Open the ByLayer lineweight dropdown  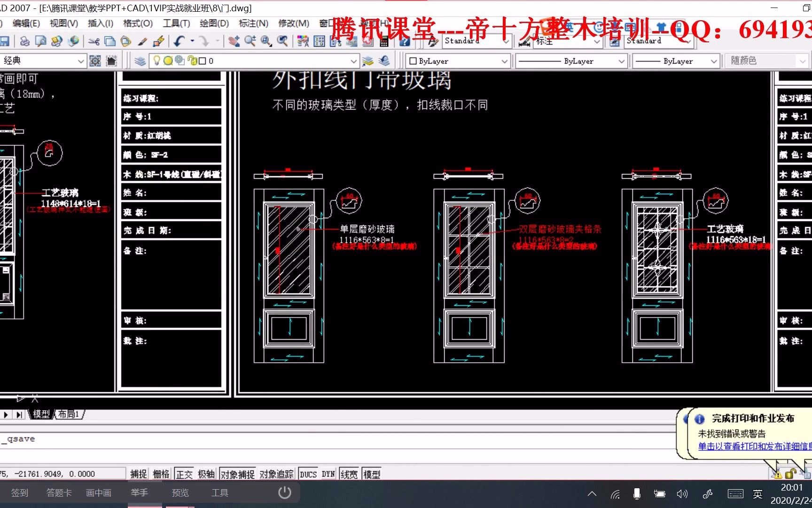(714, 61)
